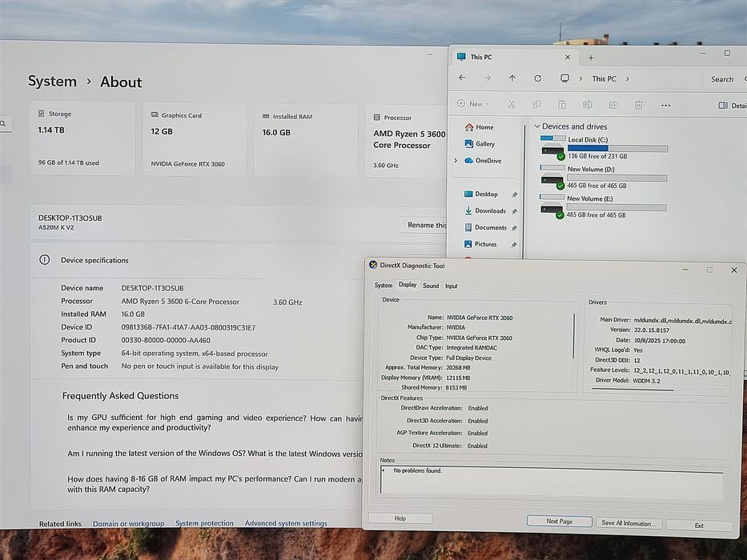The width and height of the screenshot is (747, 560).
Task: Click Drivers panel horizontal scrollbar
Action: click(x=633, y=389)
